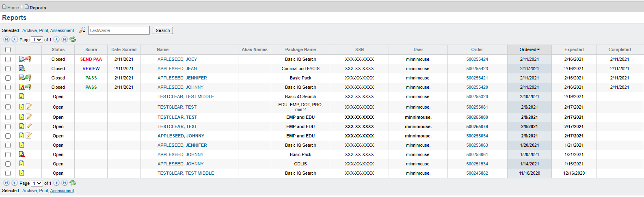The width and height of the screenshot is (644, 197).
Task: Go to Home in the breadcrumb
Action: [x=13, y=8]
